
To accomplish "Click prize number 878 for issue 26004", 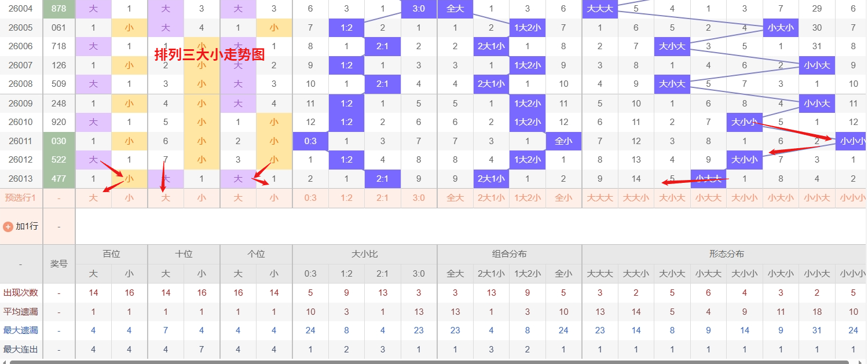I will pos(59,9).
